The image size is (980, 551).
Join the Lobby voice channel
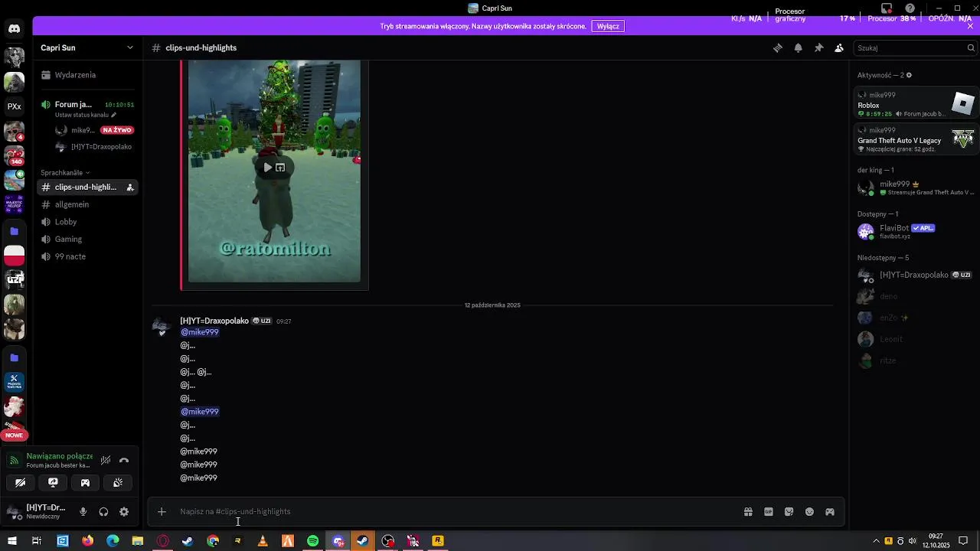tap(87, 222)
